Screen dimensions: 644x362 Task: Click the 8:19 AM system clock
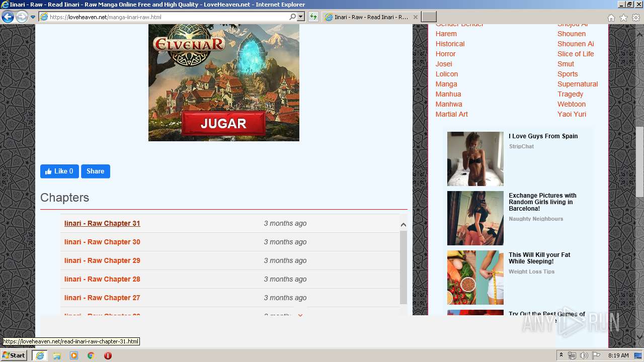[618, 355]
